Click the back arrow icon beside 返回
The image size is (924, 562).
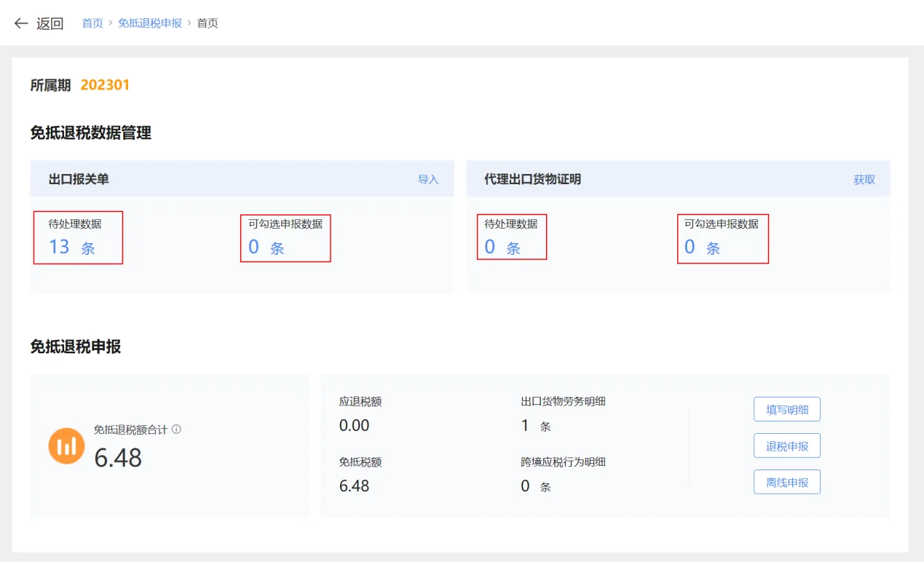[x=21, y=23]
